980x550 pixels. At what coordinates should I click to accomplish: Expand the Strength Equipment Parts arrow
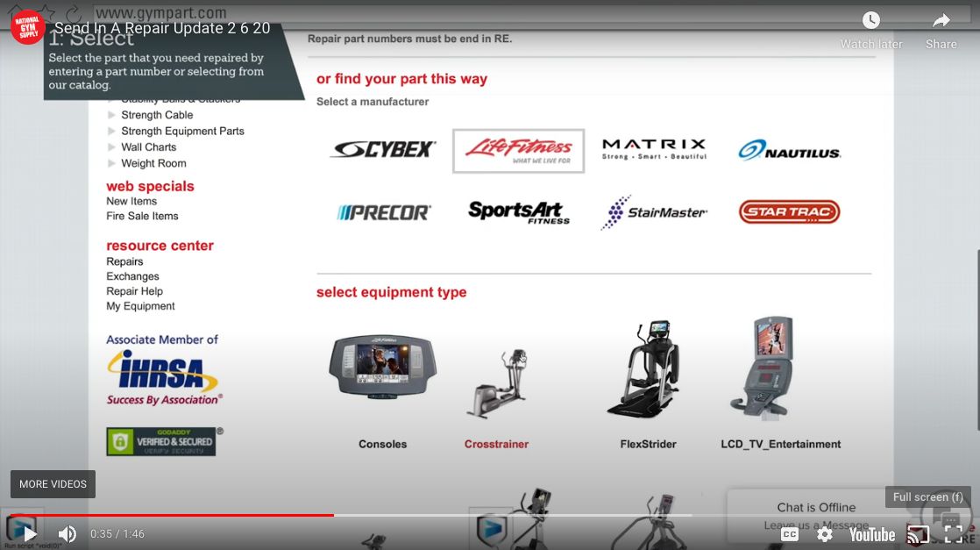[x=111, y=132]
